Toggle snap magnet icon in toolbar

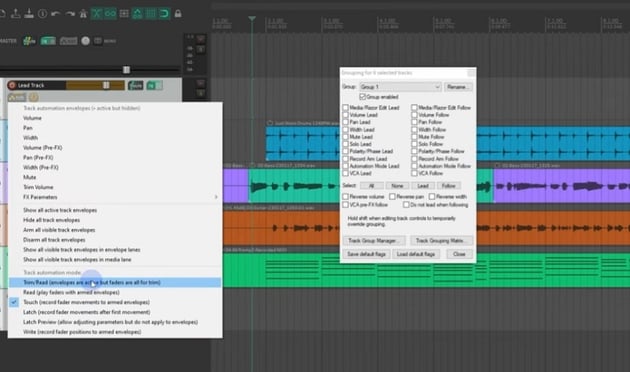tap(164, 14)
